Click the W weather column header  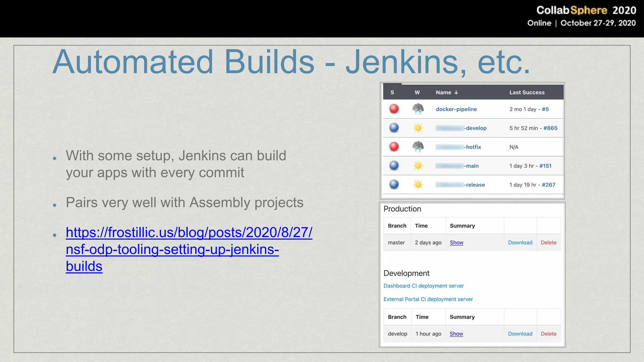pos(417,92)
